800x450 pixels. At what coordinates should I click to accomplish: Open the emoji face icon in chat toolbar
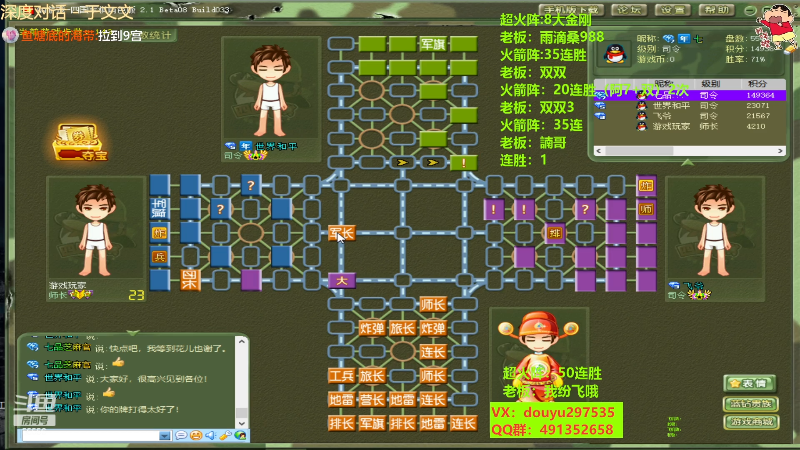click(x=195, y=435)
